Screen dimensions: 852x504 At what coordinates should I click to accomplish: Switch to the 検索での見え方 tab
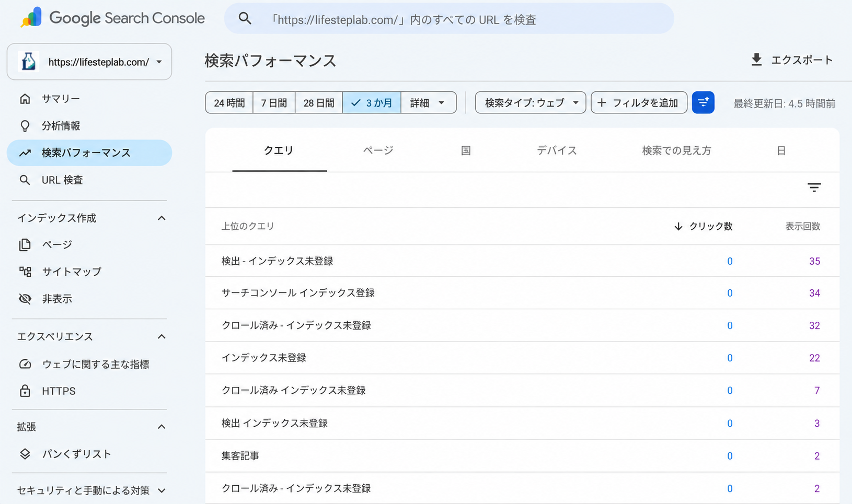(x=676, y=150)
